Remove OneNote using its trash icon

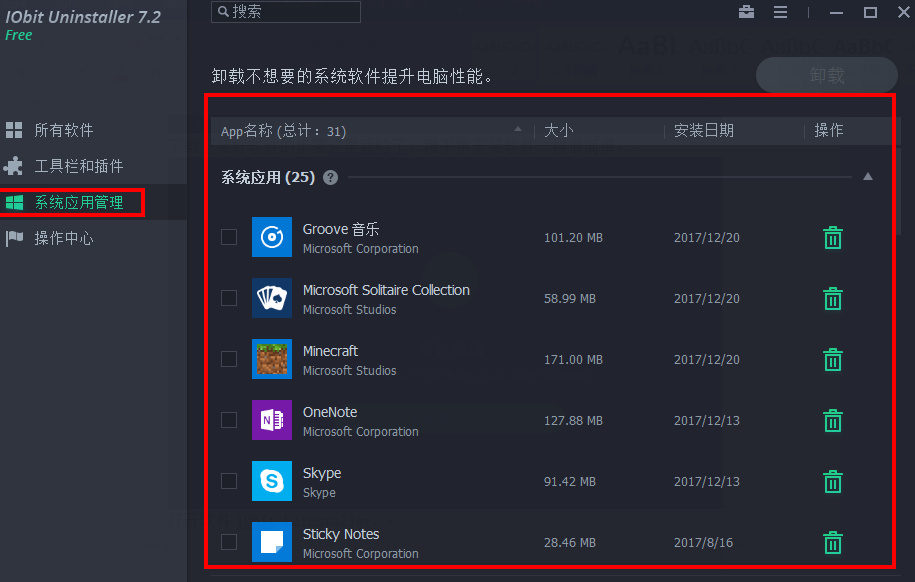coord(833,420)
